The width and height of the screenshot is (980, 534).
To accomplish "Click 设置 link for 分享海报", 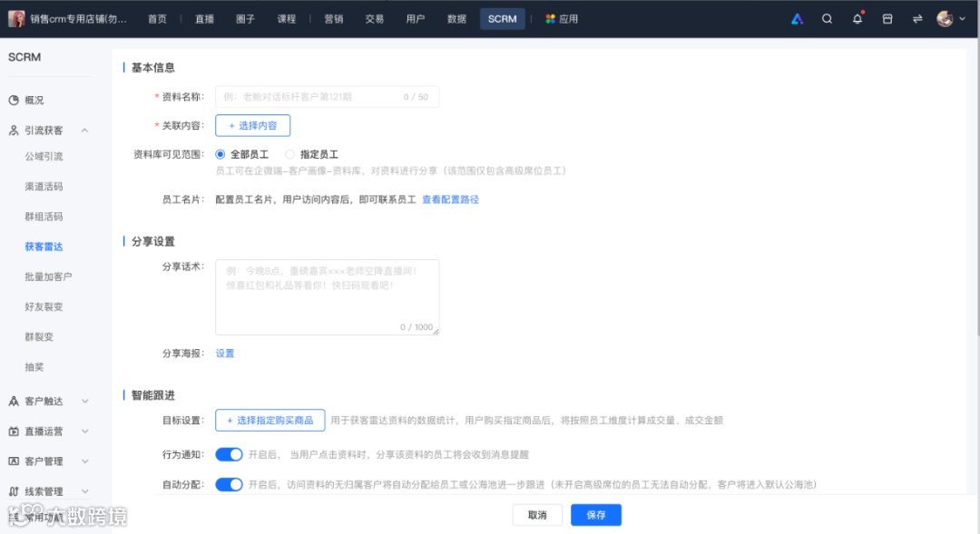I will point(225,353).
